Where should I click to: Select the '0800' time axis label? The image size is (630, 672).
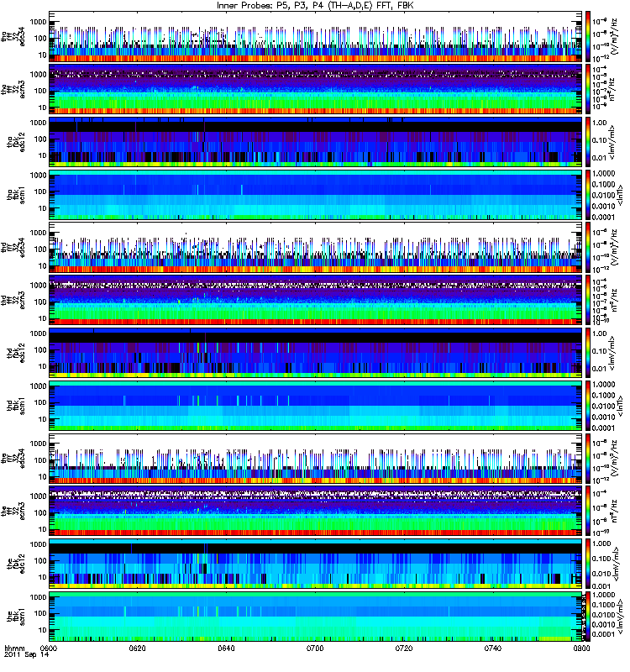[581, 648]
